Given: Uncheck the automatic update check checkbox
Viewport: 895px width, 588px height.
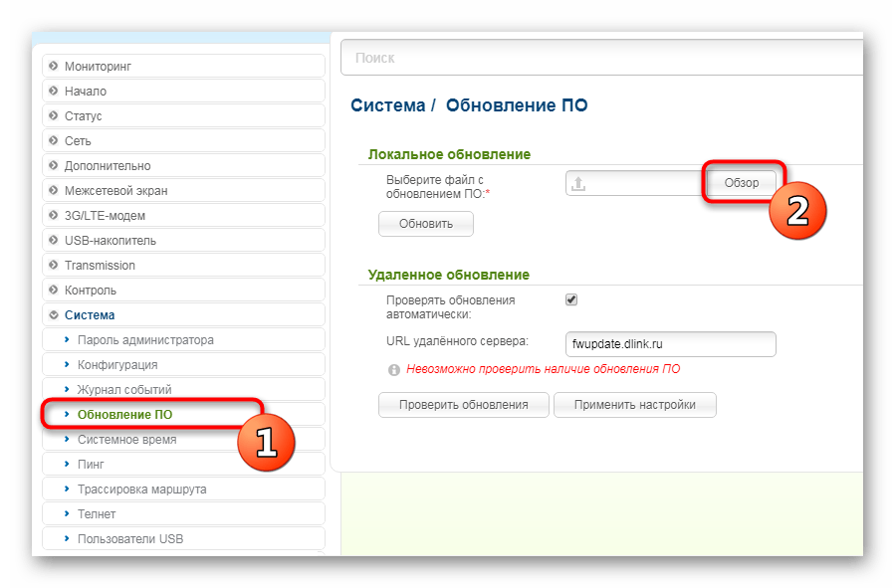Looking at the screenshot, I should pos(571,299).
